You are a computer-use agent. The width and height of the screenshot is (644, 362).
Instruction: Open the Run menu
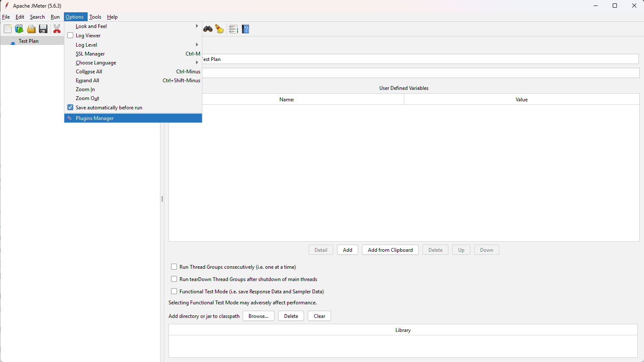click(x=55, y=17)
